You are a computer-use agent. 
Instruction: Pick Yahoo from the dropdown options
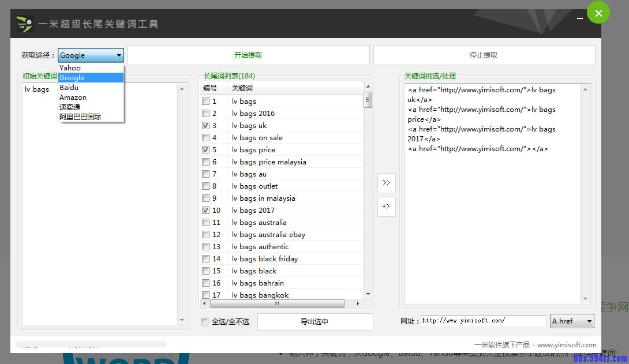click(x=70, y=68)
